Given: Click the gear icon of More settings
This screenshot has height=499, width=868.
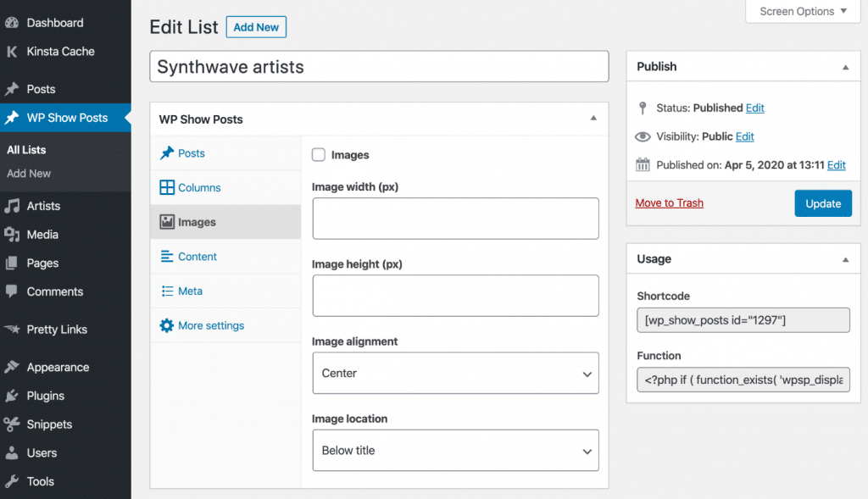Looking at the screenshot, I should [167, 325].
